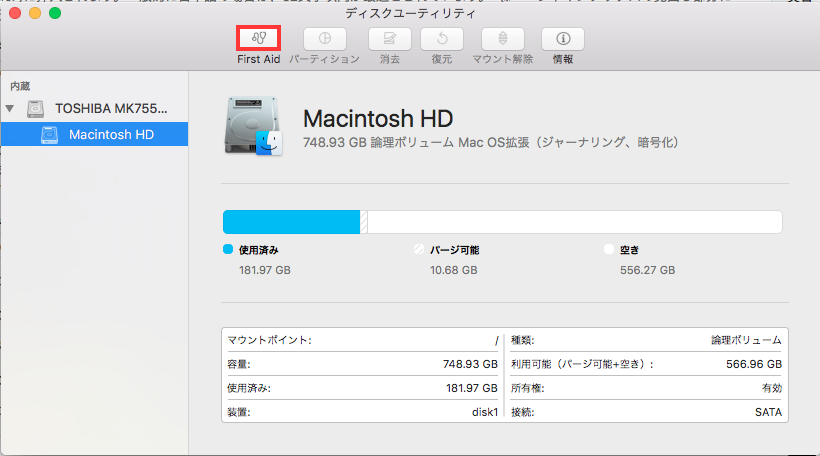
Task: Click the マウントポイント row label
Action: (269, 340)
